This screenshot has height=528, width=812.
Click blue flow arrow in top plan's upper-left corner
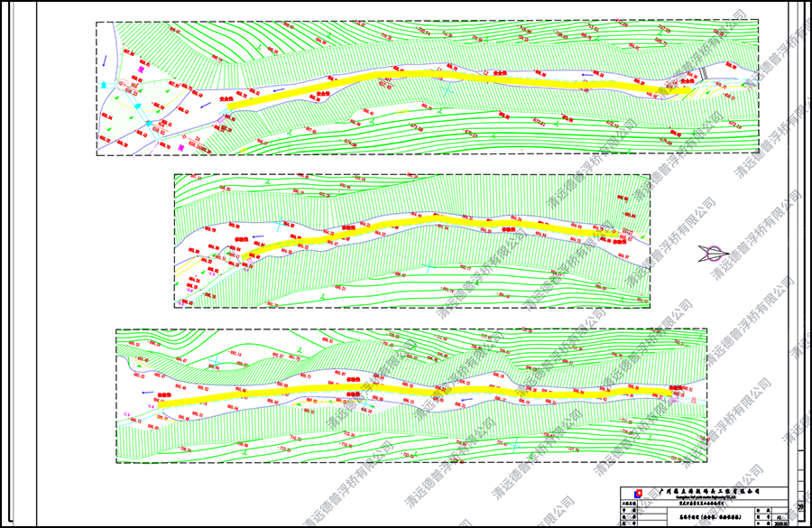click(105, 60)
